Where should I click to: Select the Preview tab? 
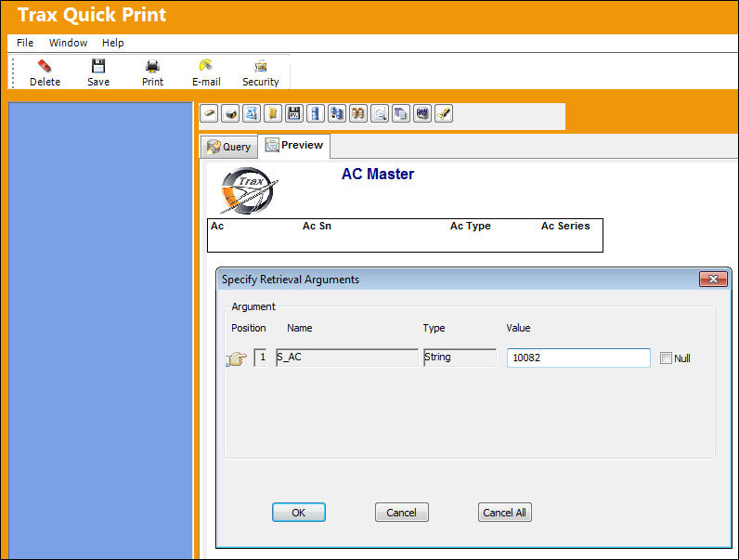pyautogui.click(x=294, y=145)
